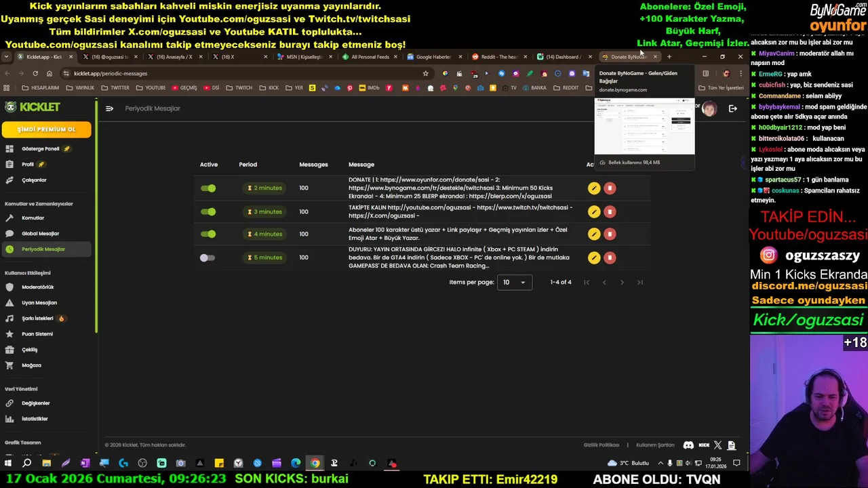Viewport: 868px width, 488px height.
Task: Go to Komutlar in the sidebar
Action: pos(45,218)
